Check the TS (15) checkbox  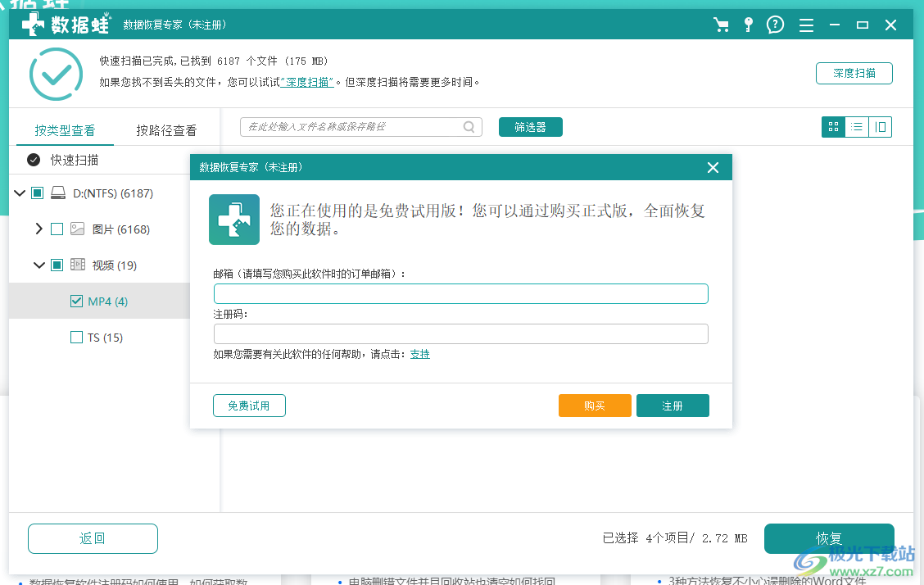[77, 337]
